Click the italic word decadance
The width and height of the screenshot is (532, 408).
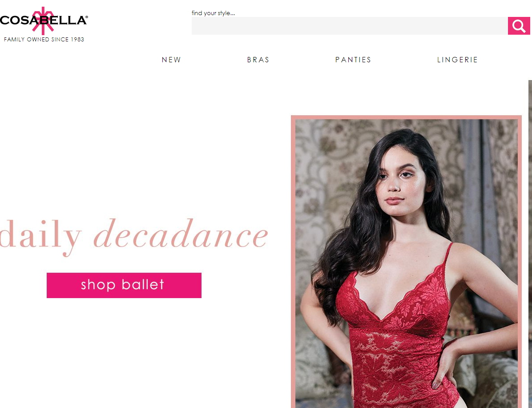[181, 234]
